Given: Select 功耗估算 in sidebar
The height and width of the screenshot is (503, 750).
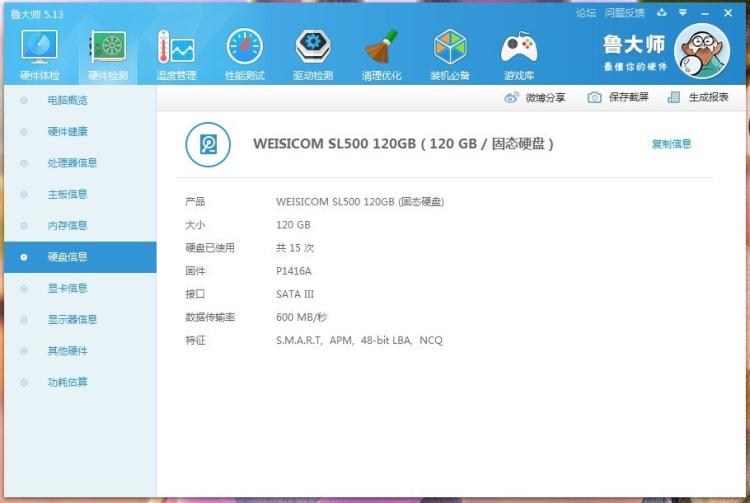Looking at the screenshot, I should (80, 382).
